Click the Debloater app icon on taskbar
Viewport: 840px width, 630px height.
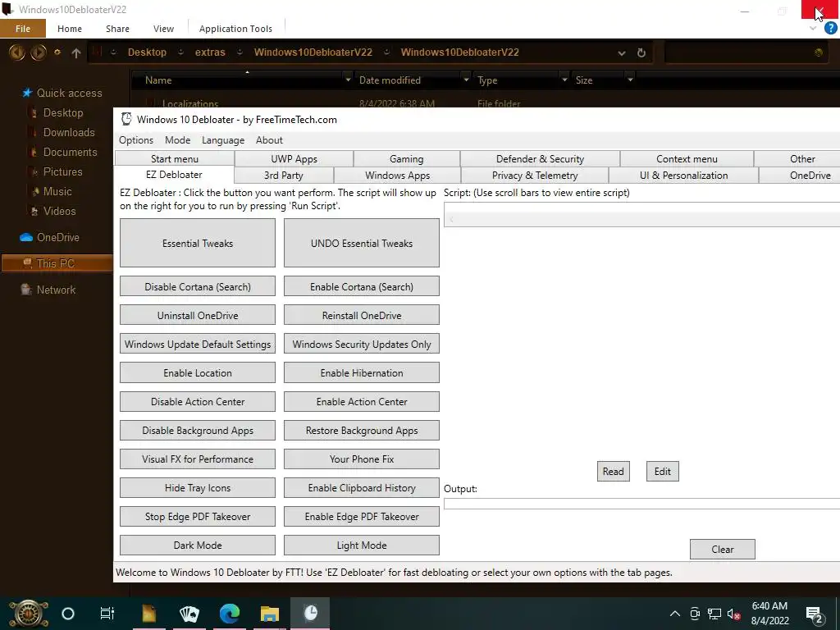pyautogui.click(x=310, y=613)
